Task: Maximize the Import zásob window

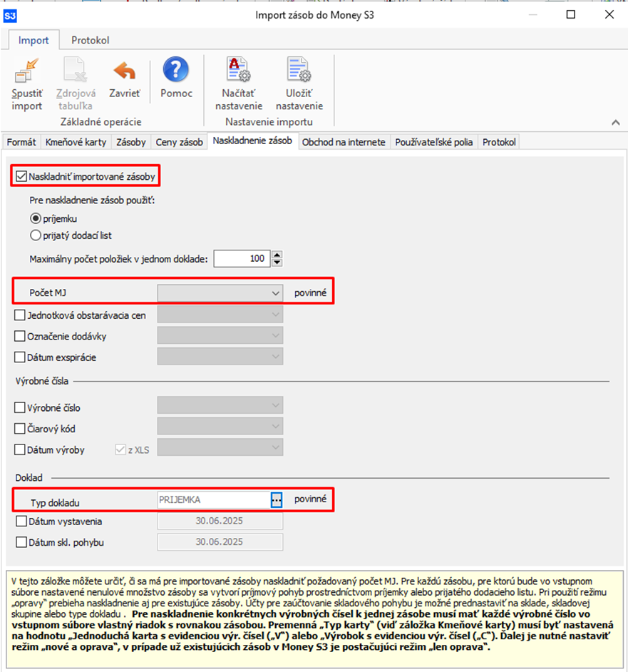Action: (570, 14)
